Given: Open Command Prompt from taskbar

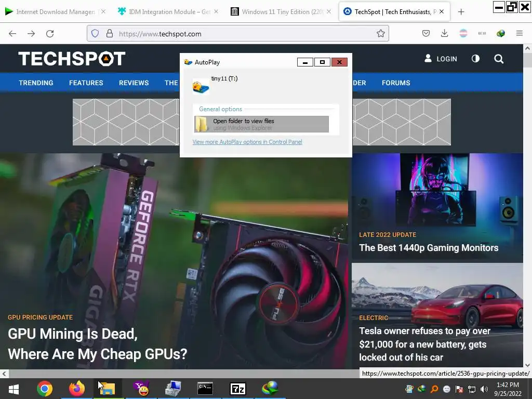Looking at the screenshot, I should 205,389.
